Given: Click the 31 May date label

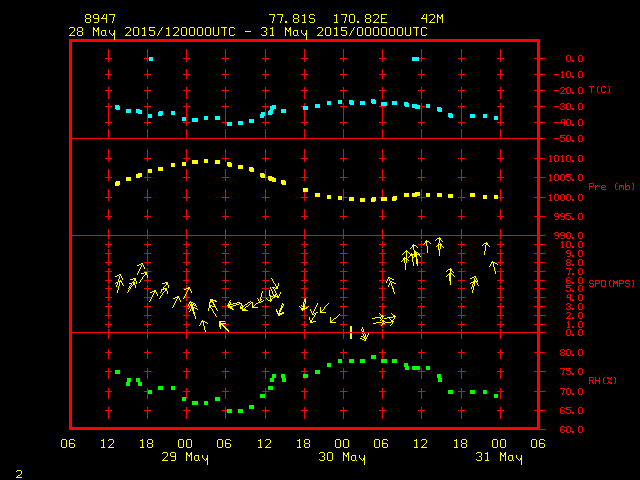Looking at the screenshot, I should click(499, 457).
